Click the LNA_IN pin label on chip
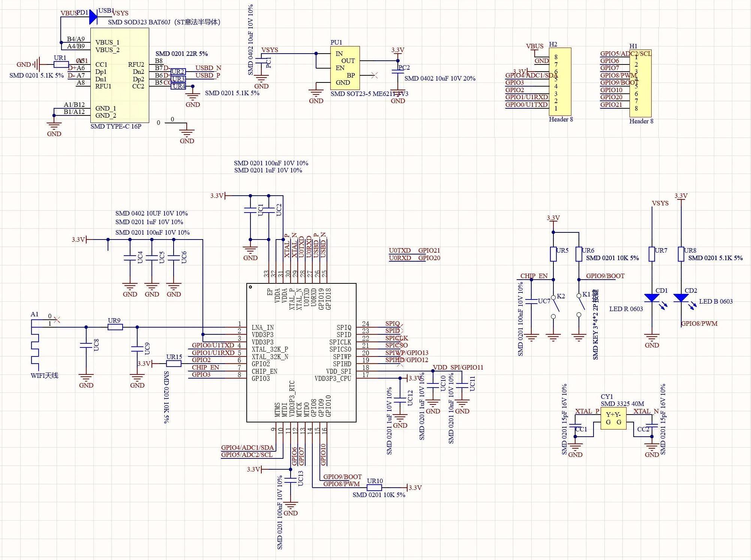 click(x=262, y=327)
